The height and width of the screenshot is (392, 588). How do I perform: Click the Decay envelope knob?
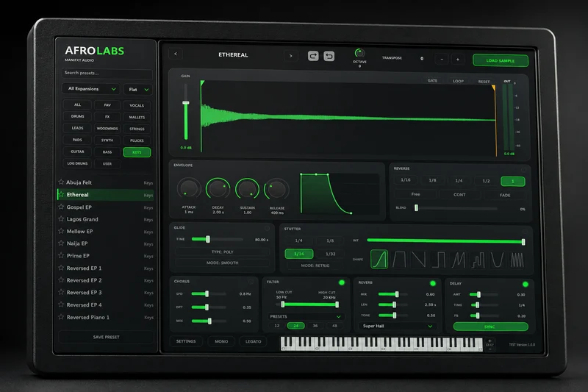tap(218, 189)
